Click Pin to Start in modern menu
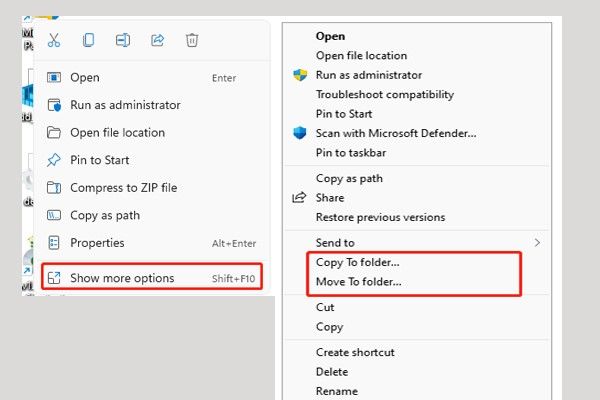Viewport: 600px width, 400px height. [99, 160]
